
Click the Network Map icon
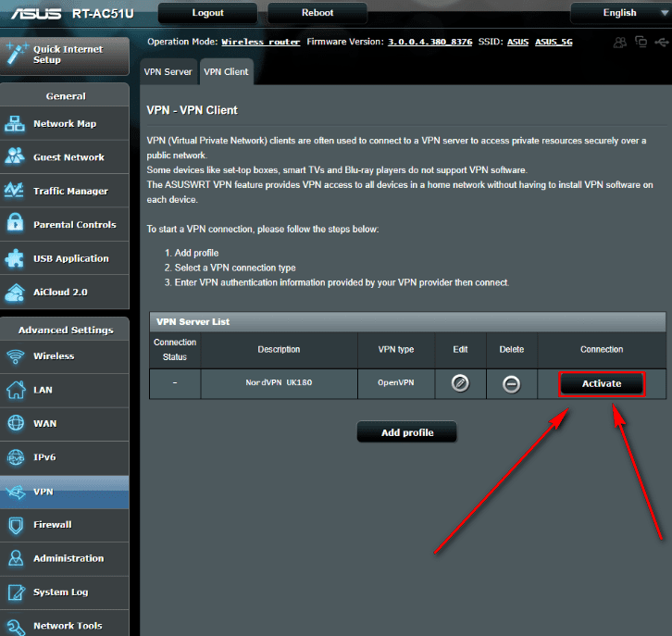[x=15, y=124]
